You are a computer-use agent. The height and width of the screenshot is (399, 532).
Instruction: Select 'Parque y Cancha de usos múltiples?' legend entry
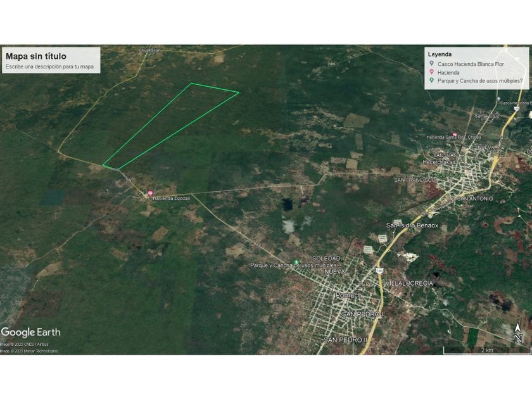tap(480, 81)
